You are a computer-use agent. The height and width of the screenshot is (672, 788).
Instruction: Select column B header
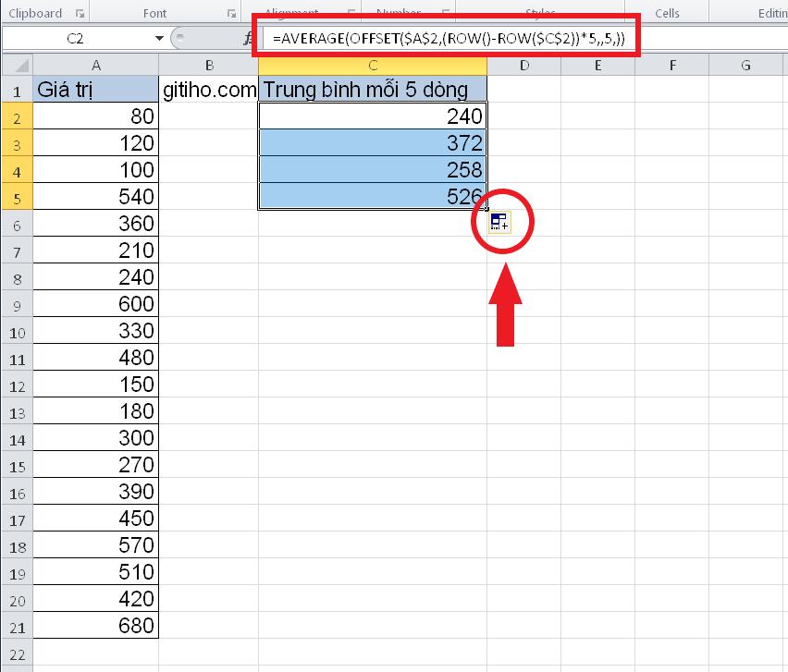(208, 65)
